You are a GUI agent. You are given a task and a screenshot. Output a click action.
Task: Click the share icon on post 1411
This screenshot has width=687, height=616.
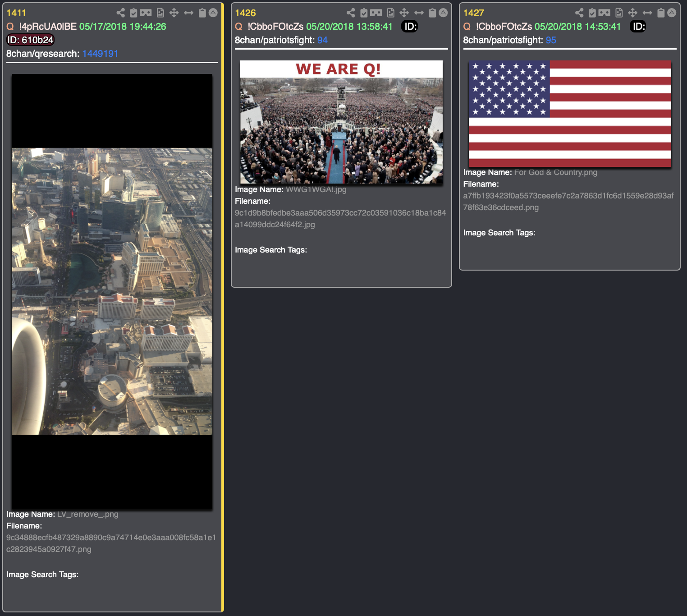120,13
